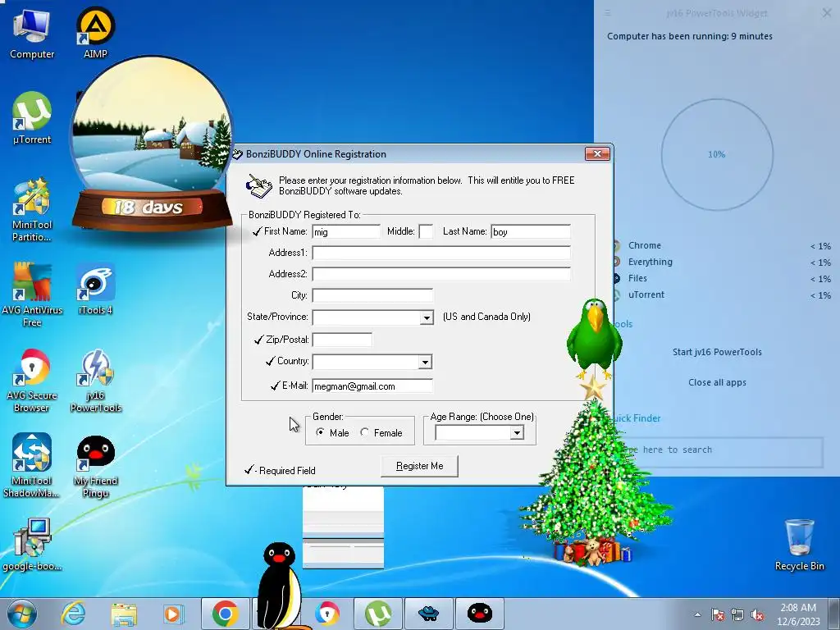Viewport: 840px width, 630px height.
Task: Click the green parrot desktop character
Action: click(x=594, y=337)
